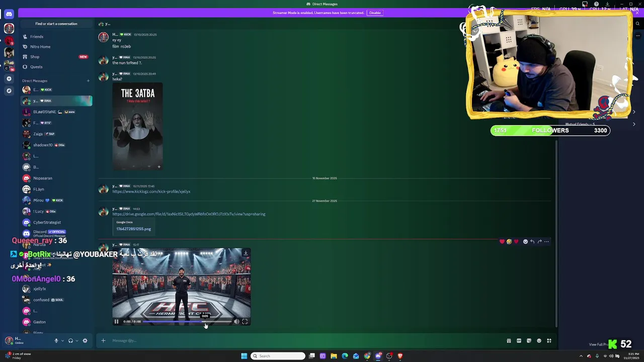This screenshot has height=362, width=644.
Task: Add a server with plus icon
Action: point(9,79)
